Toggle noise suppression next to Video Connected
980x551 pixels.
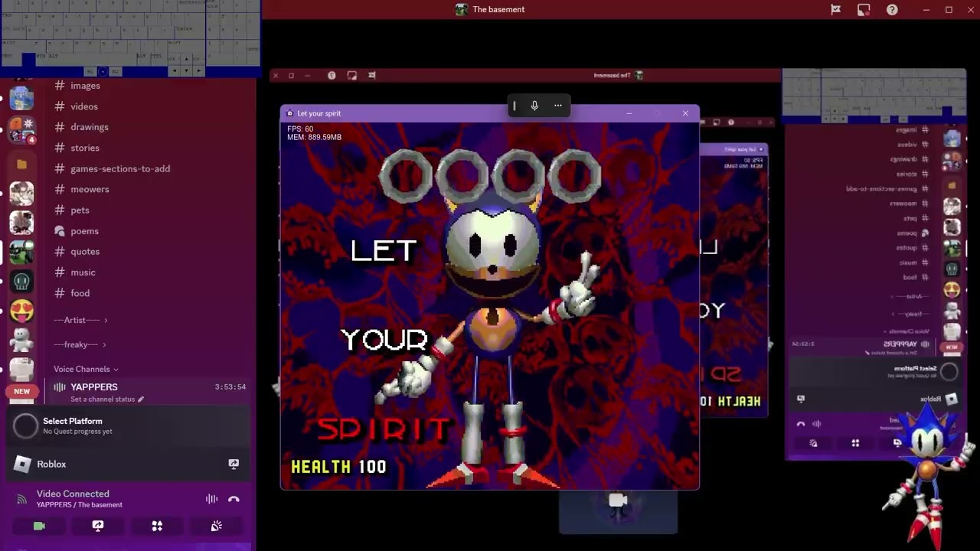(211, 499)
